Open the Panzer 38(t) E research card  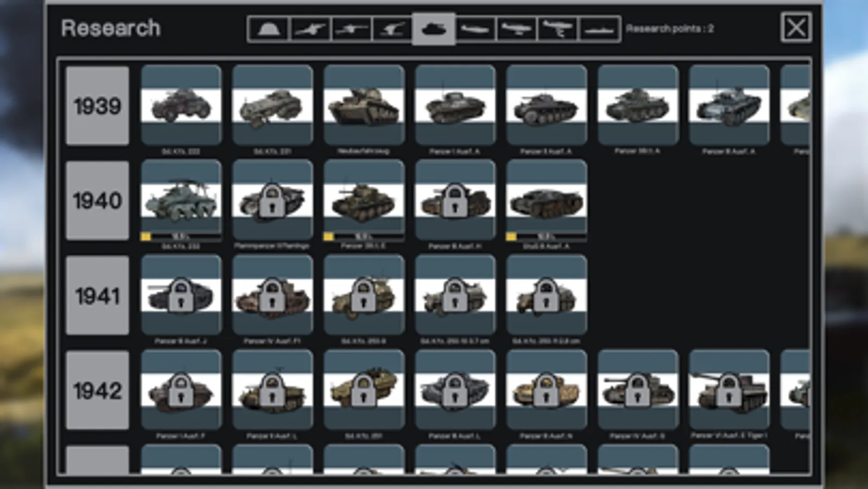[364, 200]
